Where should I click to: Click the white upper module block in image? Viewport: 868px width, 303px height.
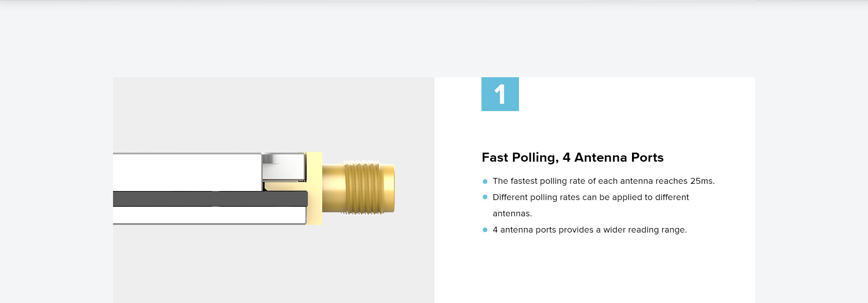pos(187,172)
